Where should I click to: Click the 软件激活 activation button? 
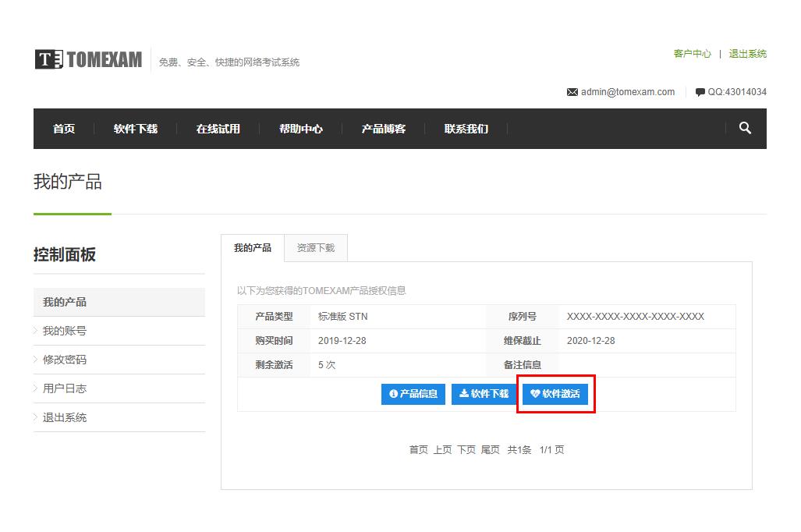point(555,394)
